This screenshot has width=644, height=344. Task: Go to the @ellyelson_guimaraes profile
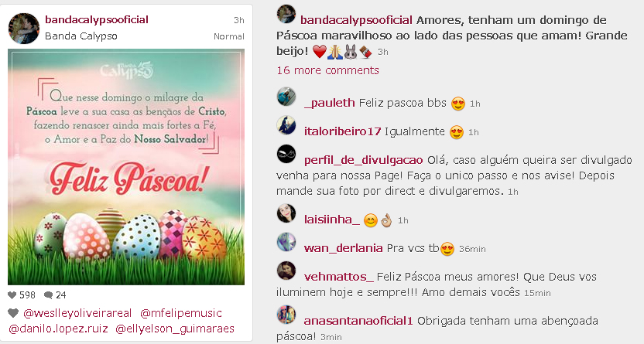tap(175, 329)
